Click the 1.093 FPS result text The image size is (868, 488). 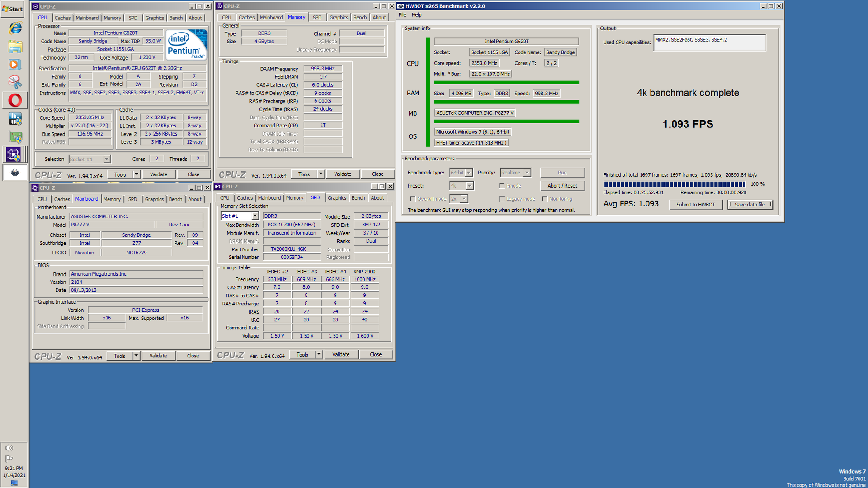click(688, 124)
